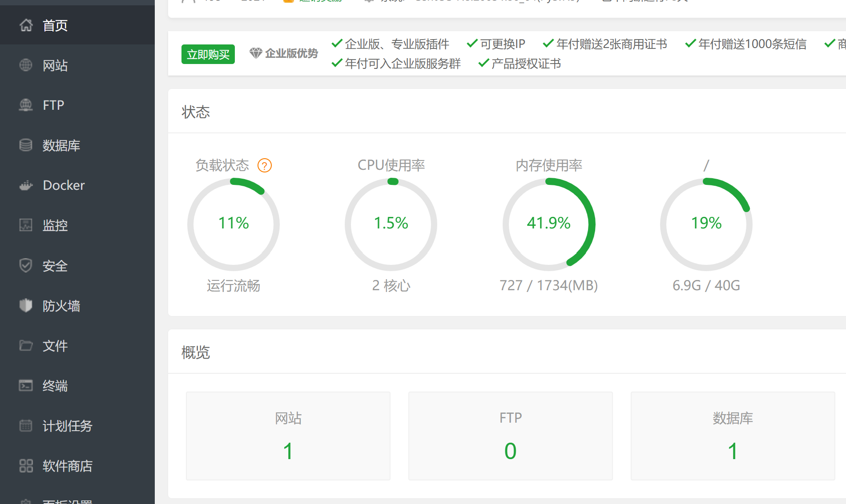Open the 监控 monitoring menu item
The width and height of the screenshot is (846, 504).
pos(55,225)
